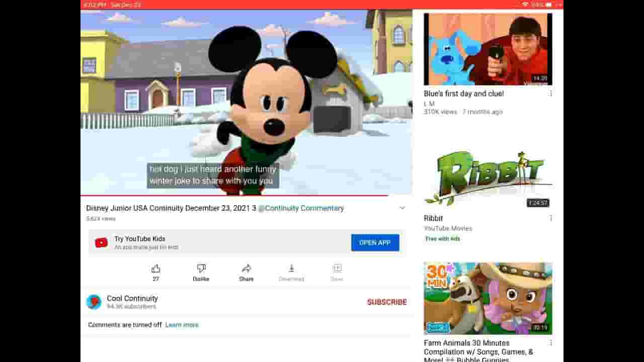
Task: Tap the Dislike thumbs-down icon
Action: [x=201, y=268]
